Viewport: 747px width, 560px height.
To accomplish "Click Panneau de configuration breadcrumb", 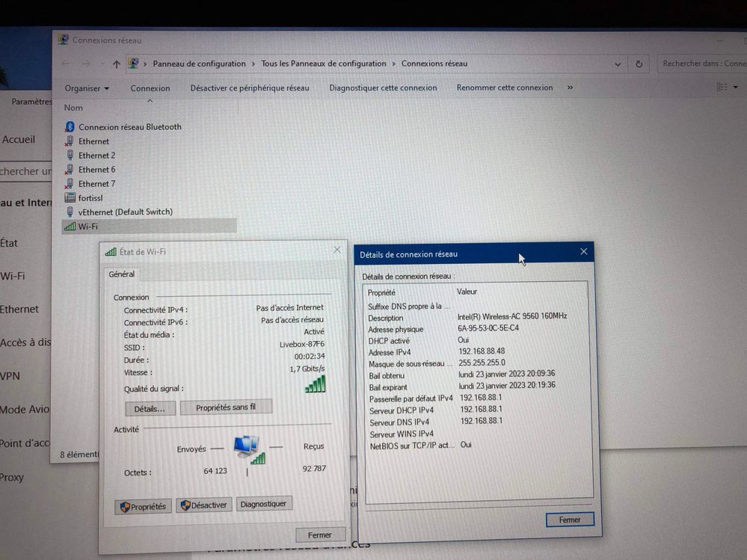I will 199,64.
